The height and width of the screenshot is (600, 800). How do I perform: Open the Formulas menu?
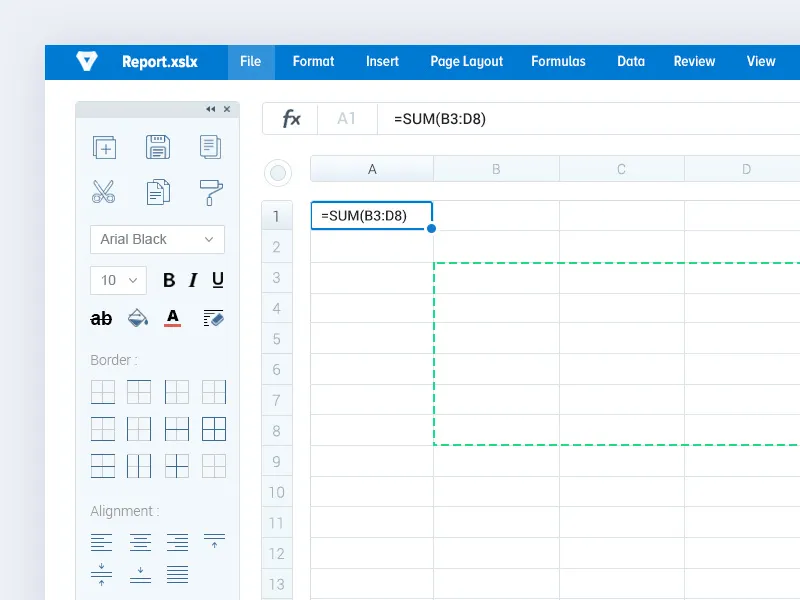click(x=558, y=61)
